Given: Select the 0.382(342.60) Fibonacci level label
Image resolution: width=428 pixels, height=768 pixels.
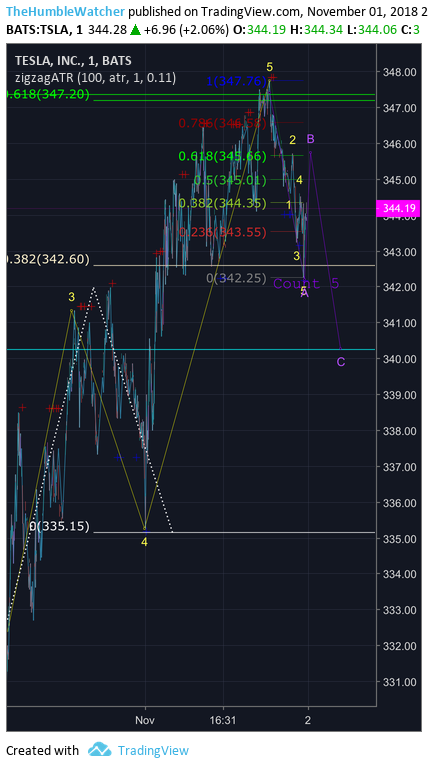Looking at the screenshot, I should click(x=48, y=260).
